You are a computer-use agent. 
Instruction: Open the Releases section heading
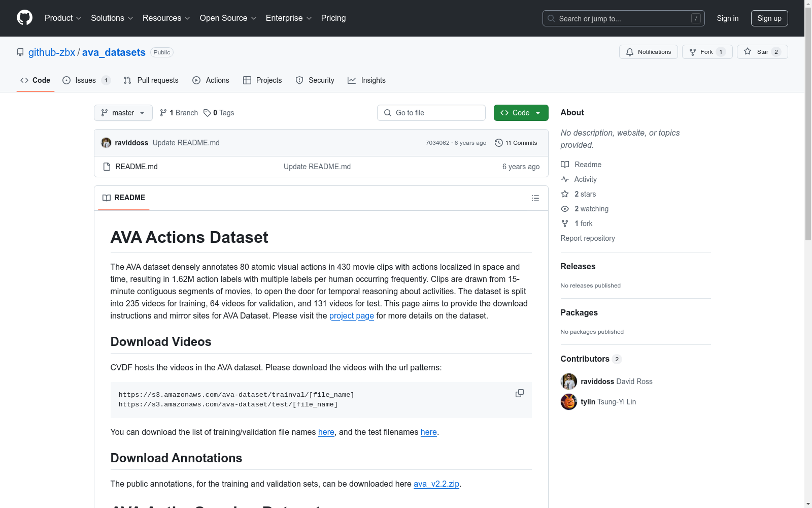(578, 266)
